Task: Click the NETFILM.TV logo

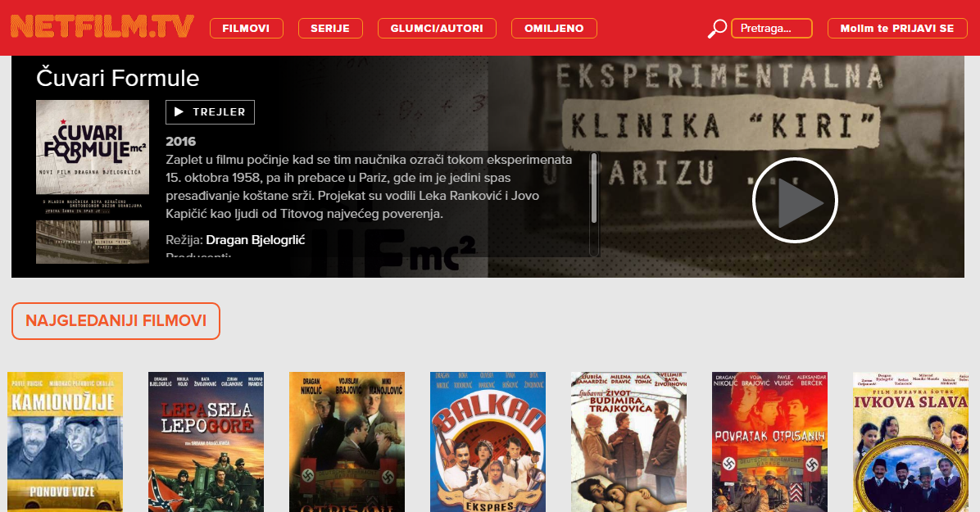Action: (x=102, y=27)
